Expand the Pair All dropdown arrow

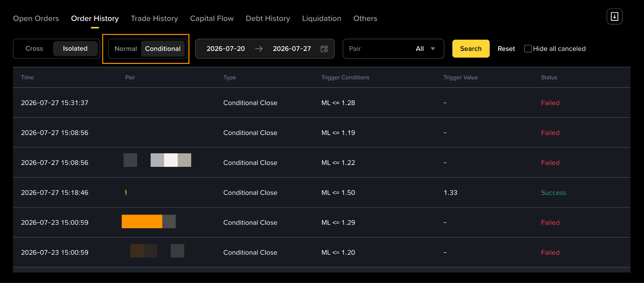click(433, 49)
